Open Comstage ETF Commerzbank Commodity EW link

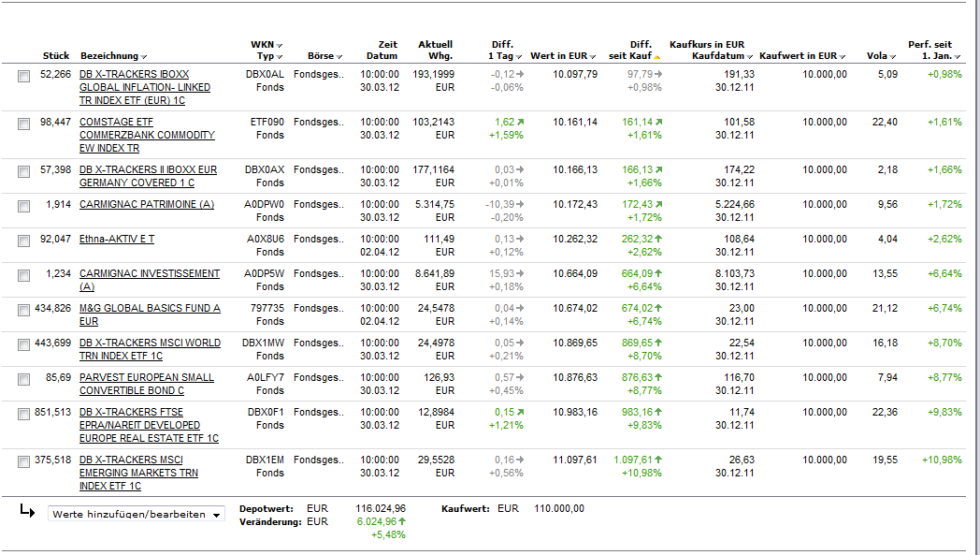147,135
